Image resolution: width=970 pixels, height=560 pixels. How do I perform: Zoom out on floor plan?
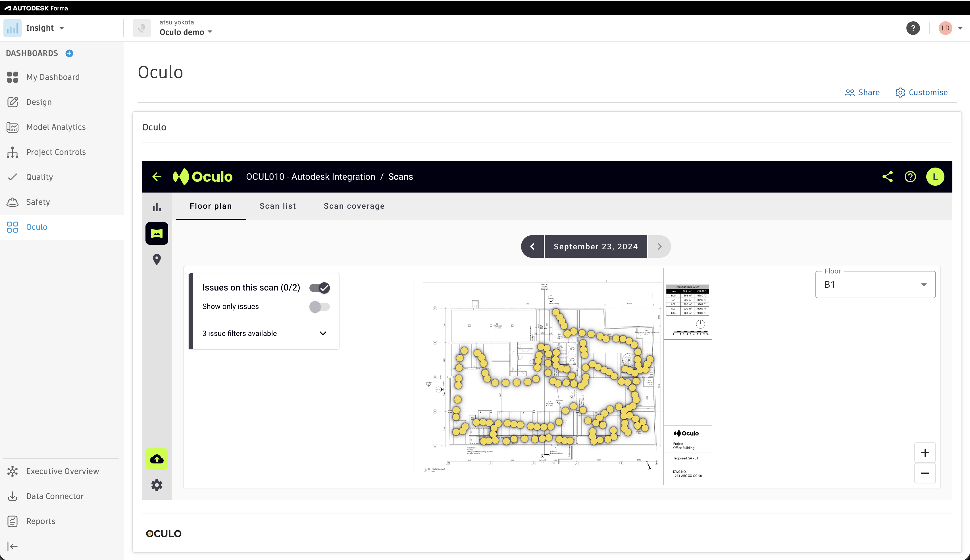click(925, 473)
